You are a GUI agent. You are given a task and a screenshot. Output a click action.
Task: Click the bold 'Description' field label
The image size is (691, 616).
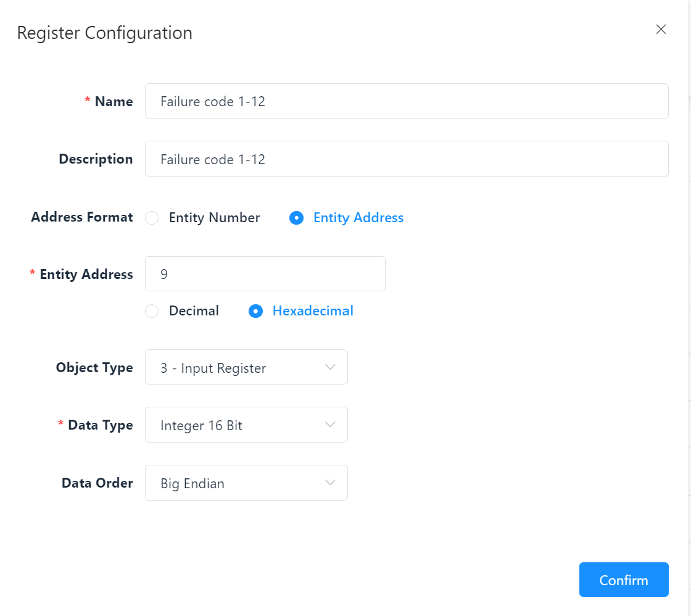click(x=96, y=159)
